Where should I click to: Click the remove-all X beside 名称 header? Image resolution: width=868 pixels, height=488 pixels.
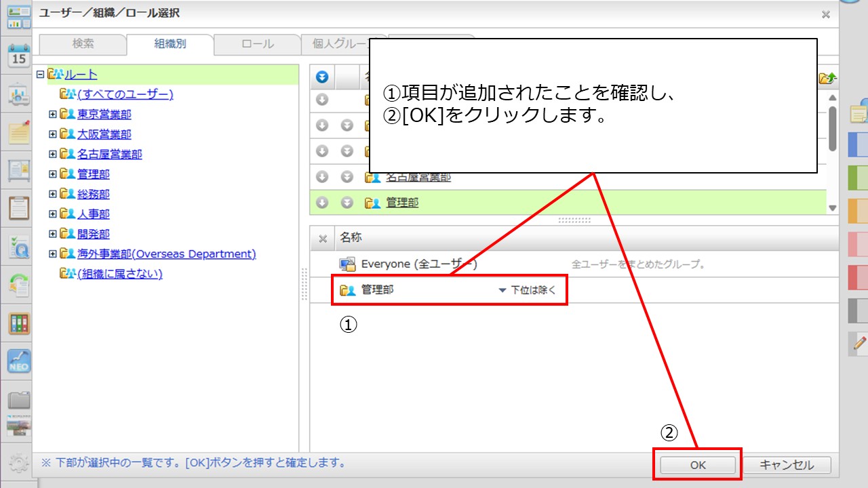click(x=323, y=239)
